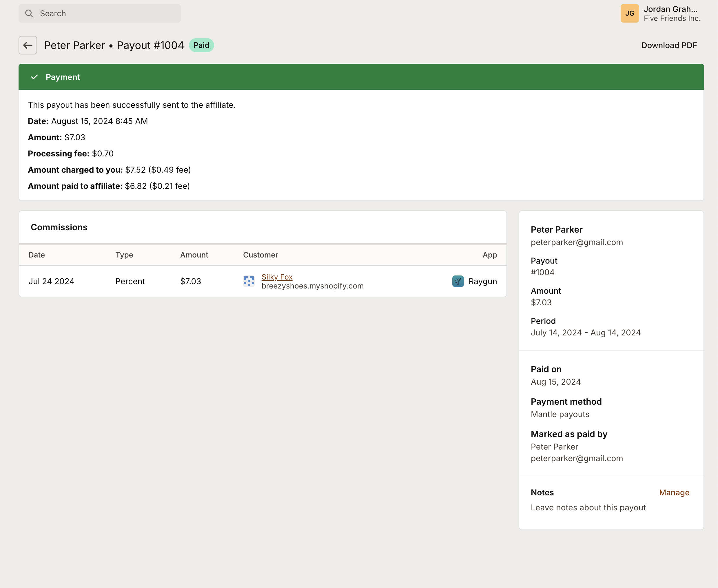Open the JG account avatar

click(630, 13)
